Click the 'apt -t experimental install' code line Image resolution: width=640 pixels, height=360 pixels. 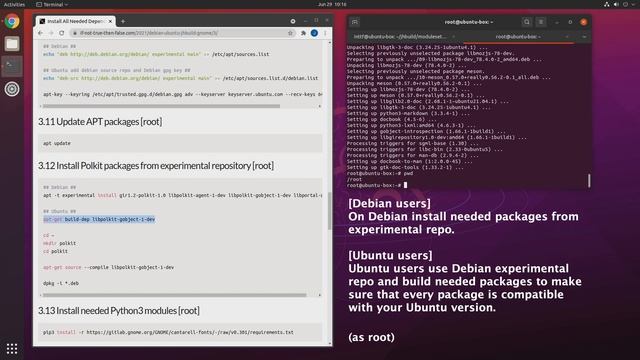tap(182, 195)
